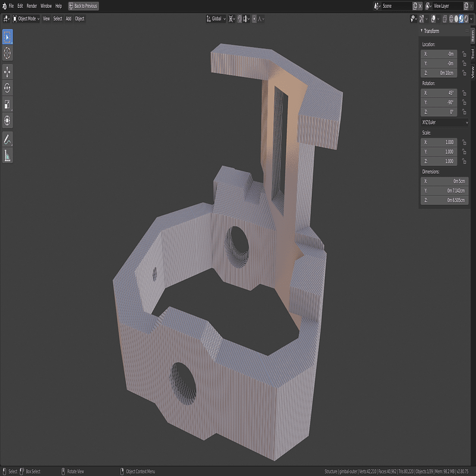Click the Dimensions Y 7.142cm field

click(444, 190)
